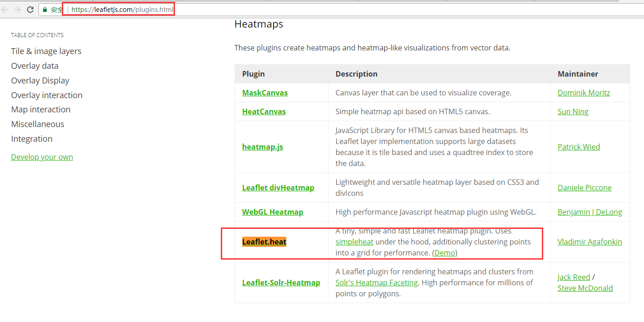Visit maintainer Dominik Moritz's page
Viewport: 644px width, 322px height.
584,93
